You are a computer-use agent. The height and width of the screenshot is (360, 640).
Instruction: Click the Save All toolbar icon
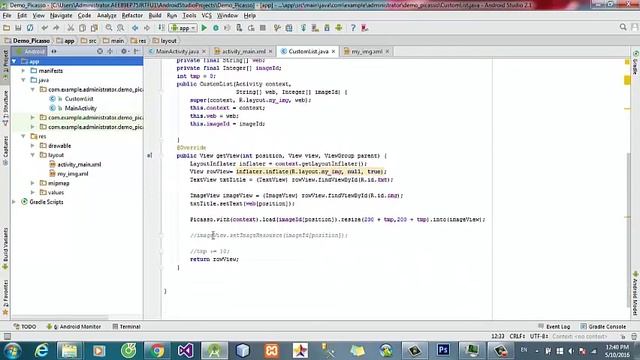click(x=18, y=28)
